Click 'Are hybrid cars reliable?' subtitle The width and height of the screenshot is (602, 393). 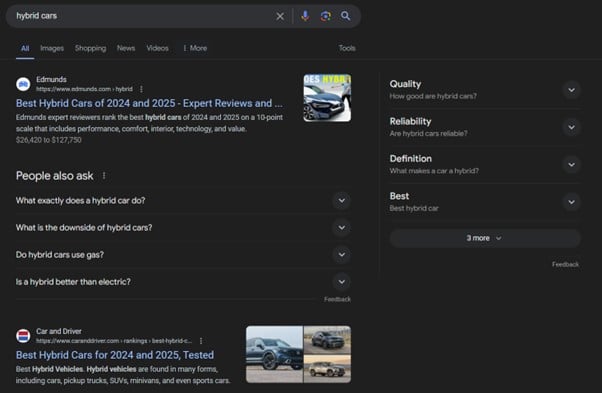click(x=428, y=134)
